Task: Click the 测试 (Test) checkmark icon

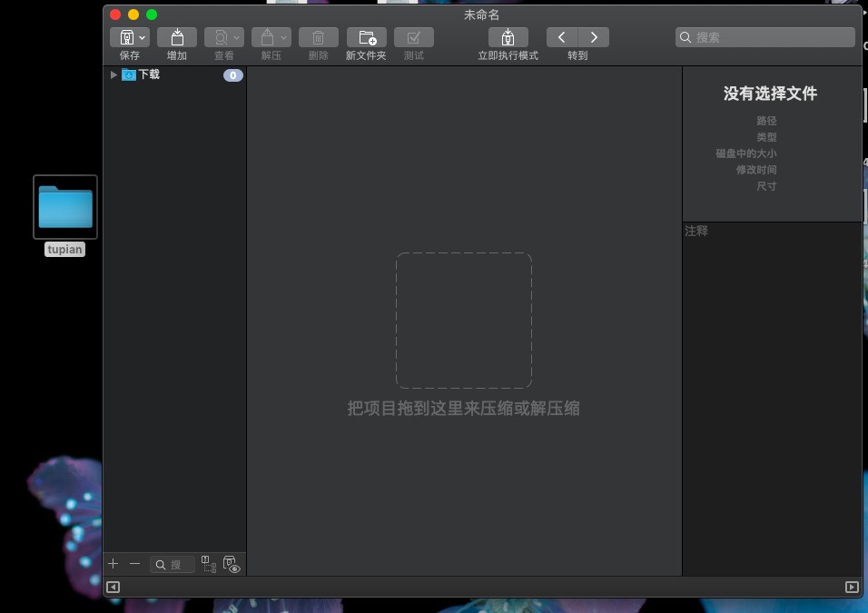Action: tap(413, 37)
